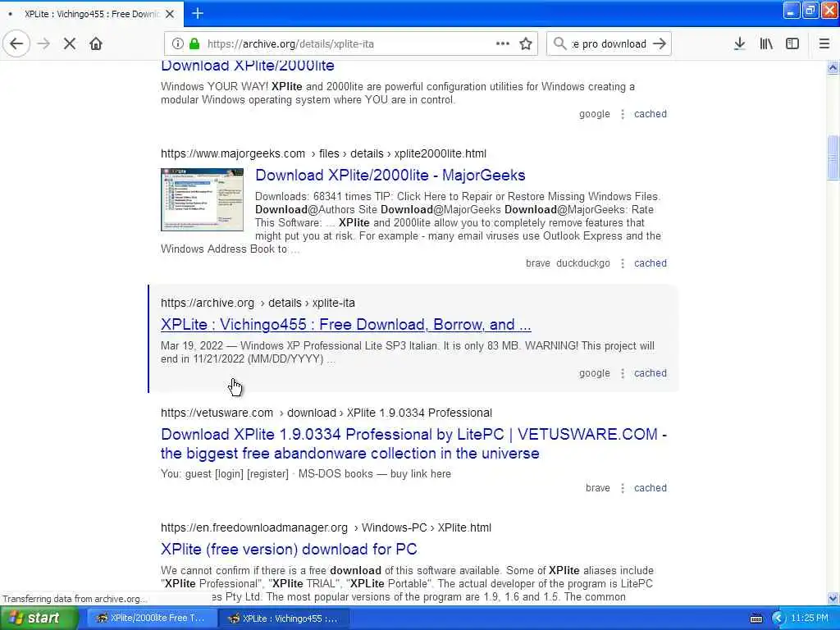Click the green secure padlock icon
The image size is (840, 630).
pyautogui.click(x=194, y=44)
